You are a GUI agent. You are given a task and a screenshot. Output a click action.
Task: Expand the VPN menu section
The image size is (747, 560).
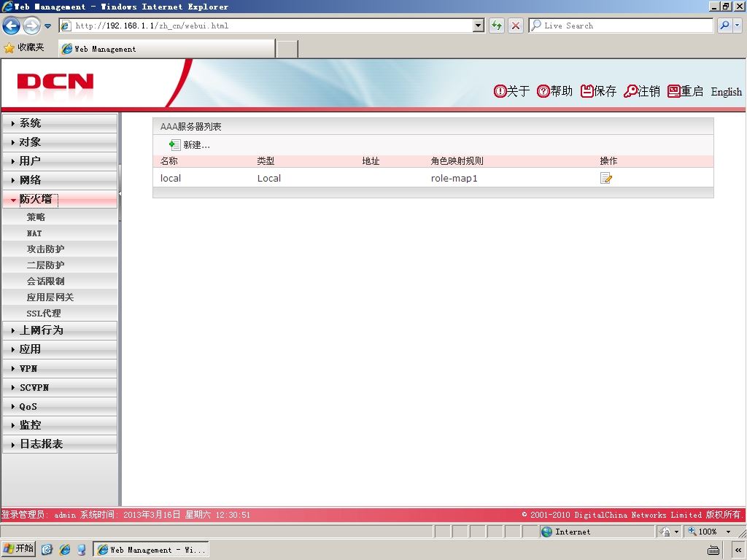coord(60,368)
